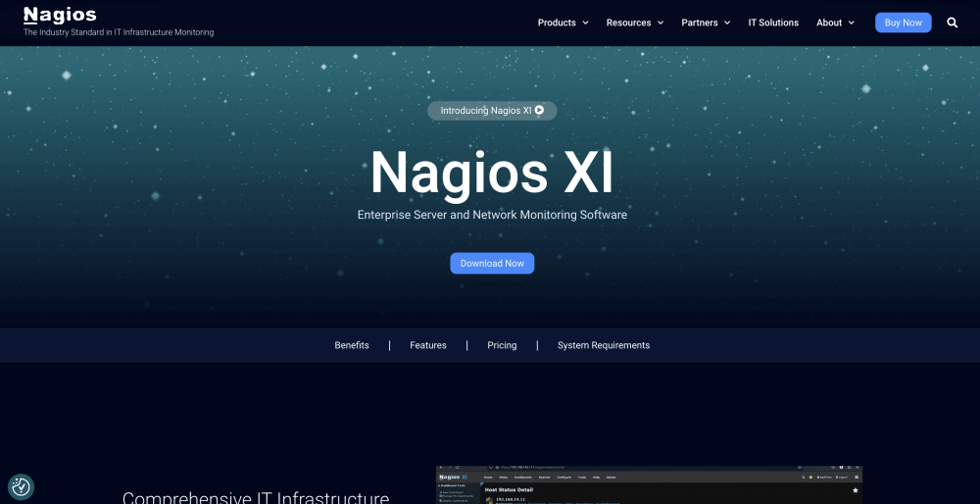Screen dimensions: 980x504
Task: Play the Introducing Nagios XI video
Action: click(492, 111)
